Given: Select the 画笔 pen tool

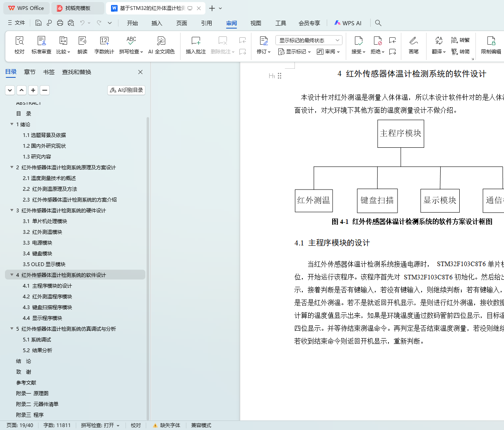Looking at the screenshot, I should coord(413,45).
